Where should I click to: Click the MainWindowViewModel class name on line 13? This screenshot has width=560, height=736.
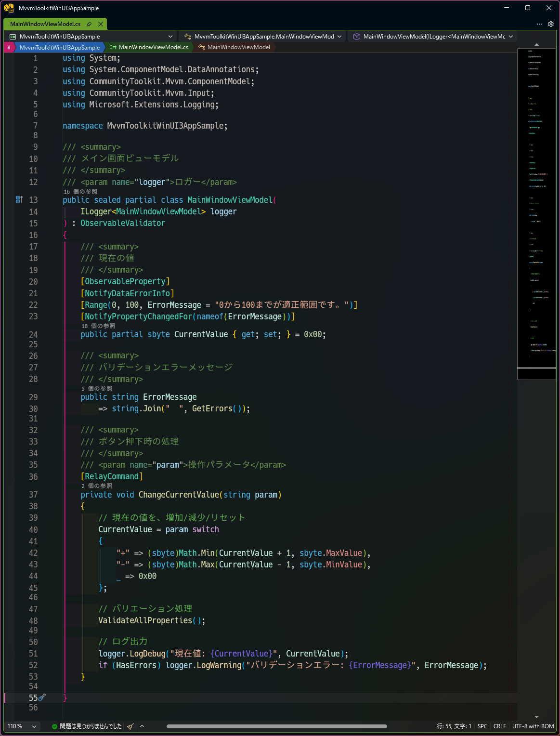coord(230,200)
